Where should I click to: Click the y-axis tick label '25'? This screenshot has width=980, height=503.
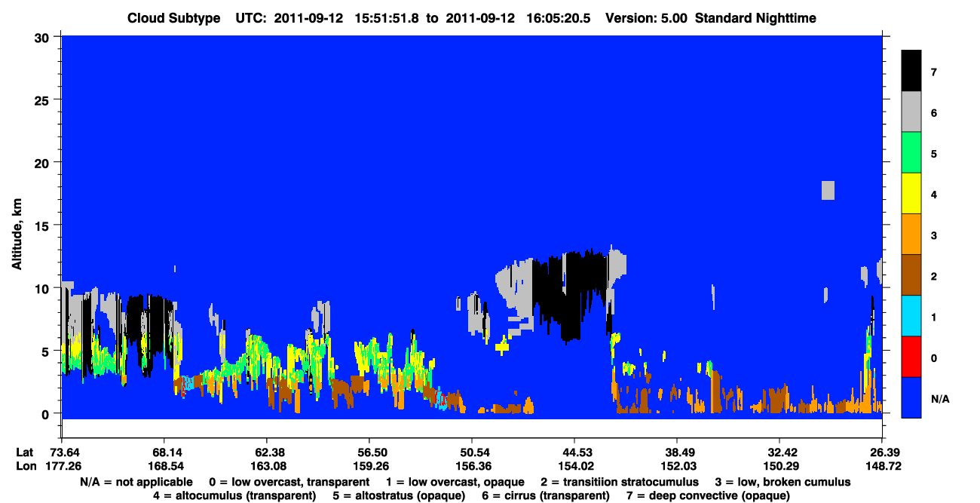coord(44,100)
